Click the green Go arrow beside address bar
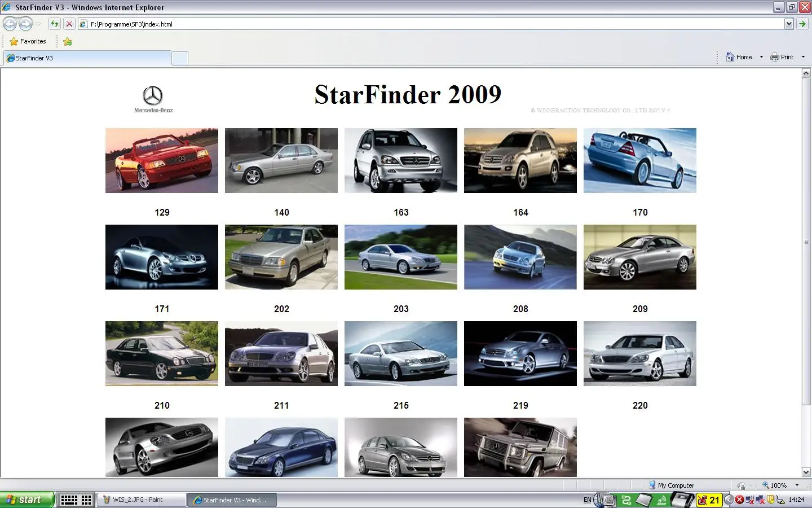This screenshot has width=812, height=508. tap(802, 24)
